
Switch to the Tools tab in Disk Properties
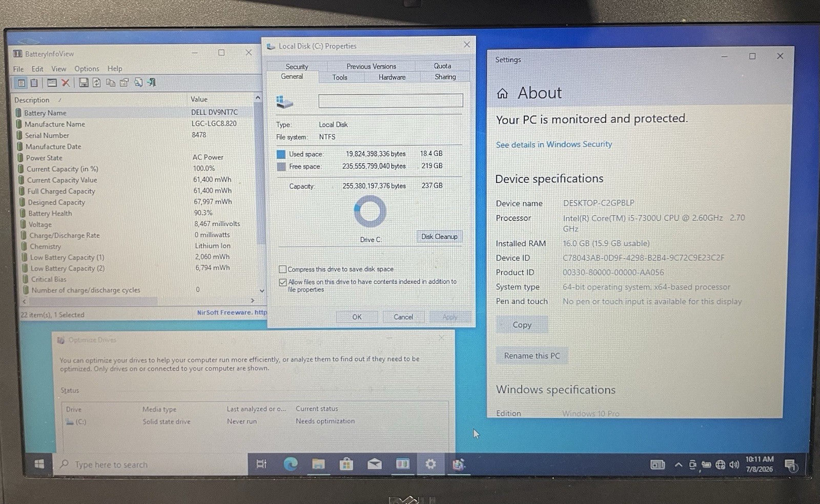tap(340, 77)
